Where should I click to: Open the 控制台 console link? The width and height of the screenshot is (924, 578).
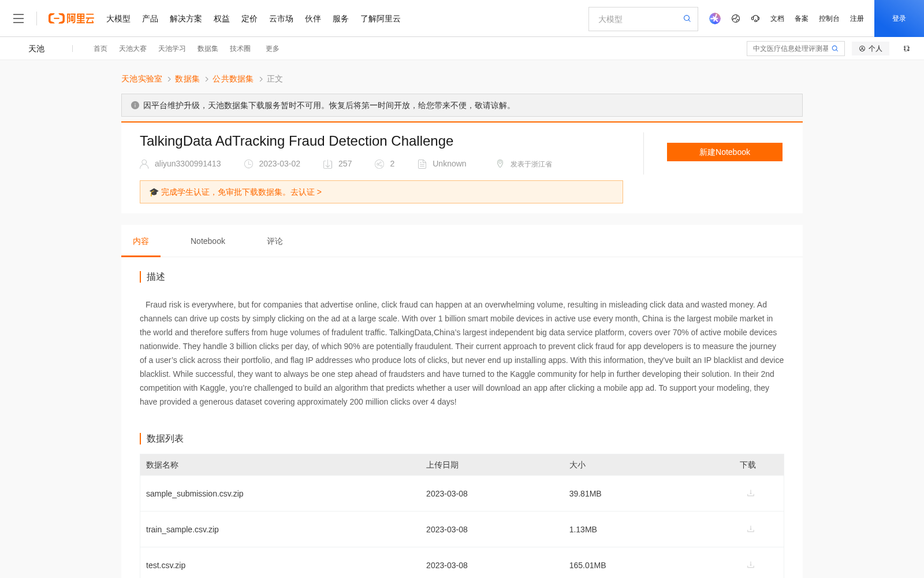click(829, 18)
